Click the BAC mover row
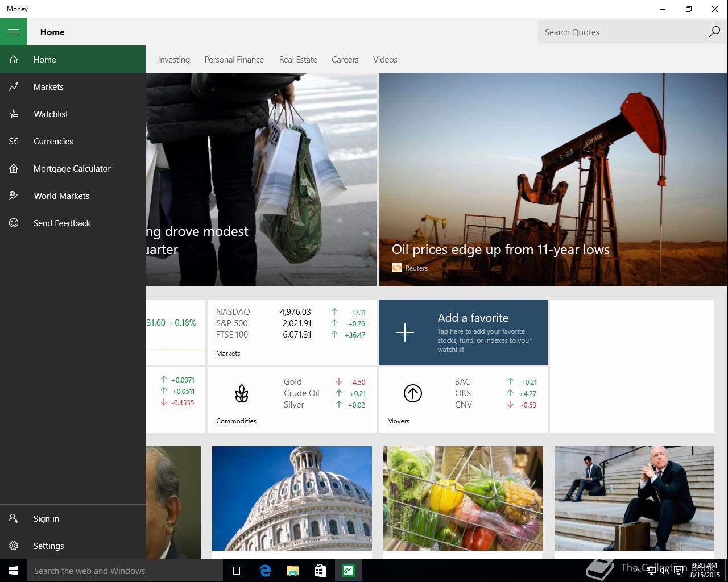 point(495,382)
